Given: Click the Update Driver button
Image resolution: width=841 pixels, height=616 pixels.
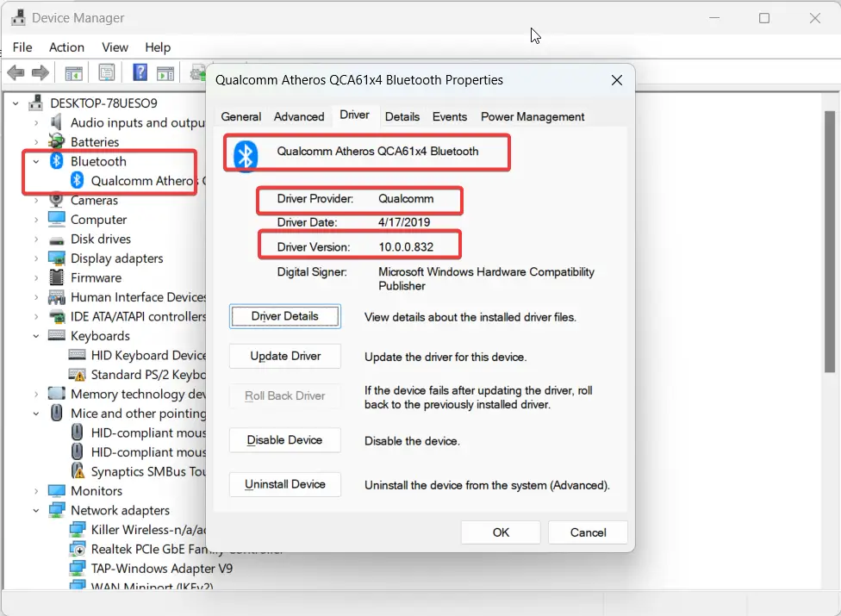Looking at the screenshot, I should pos(285,356).
